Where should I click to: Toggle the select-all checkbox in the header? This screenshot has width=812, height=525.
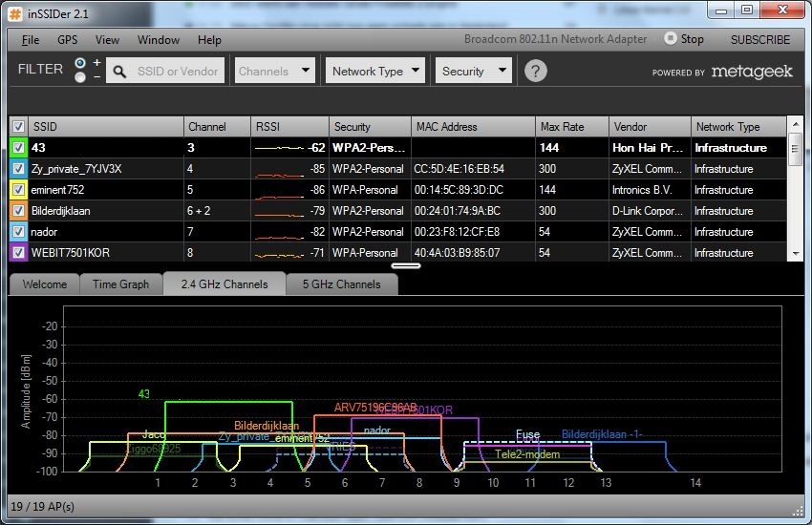pos(18,127)
